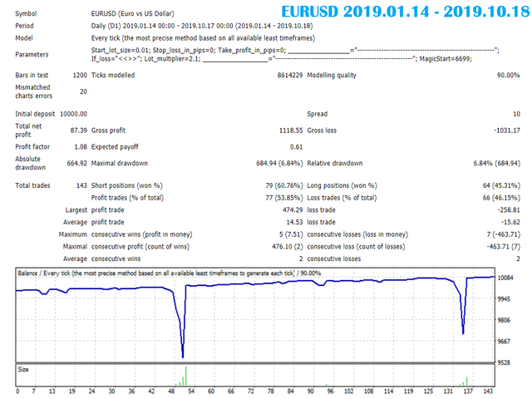Click the Relative drawdown value '6.84% (684.94)'
532x399 pixels.
[x=497, y=163]
